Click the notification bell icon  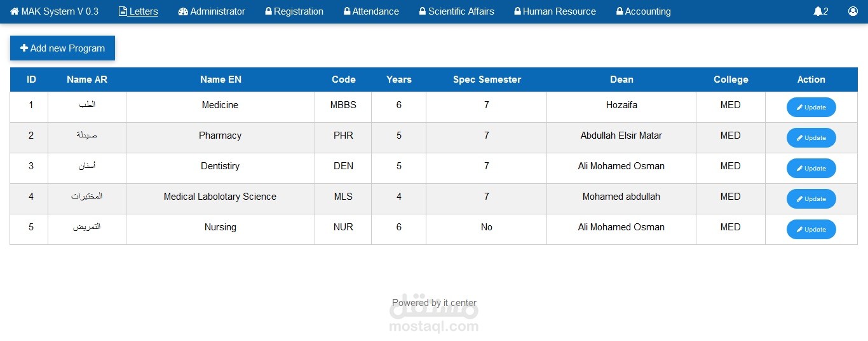pyautogui.click(x=818, y=11)
